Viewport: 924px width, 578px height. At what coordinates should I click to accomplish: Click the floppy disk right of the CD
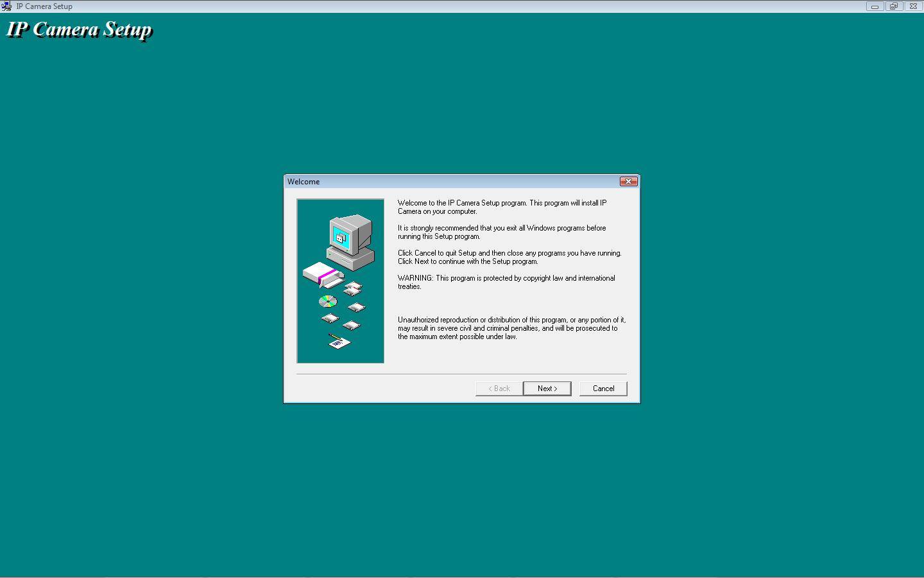[356, 308]
